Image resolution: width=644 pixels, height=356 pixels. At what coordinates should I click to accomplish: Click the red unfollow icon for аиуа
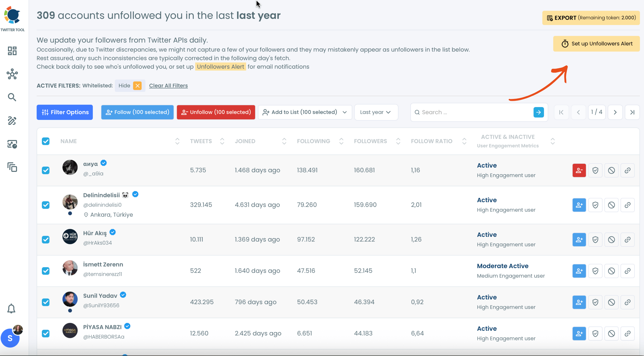click(x=579, y=170)
